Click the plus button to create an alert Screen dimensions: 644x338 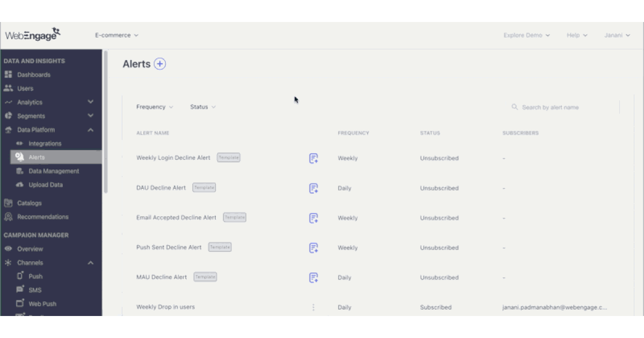click(159, 64)
